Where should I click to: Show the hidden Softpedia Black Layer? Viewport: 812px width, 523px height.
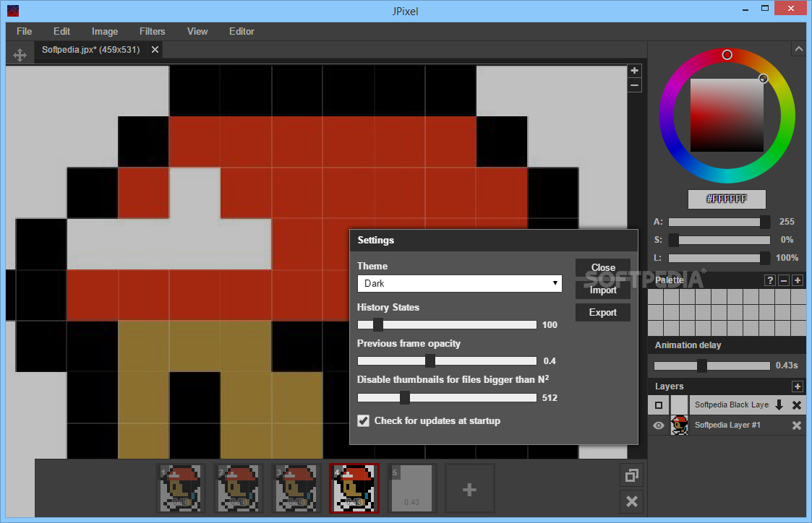coord(659,405)
